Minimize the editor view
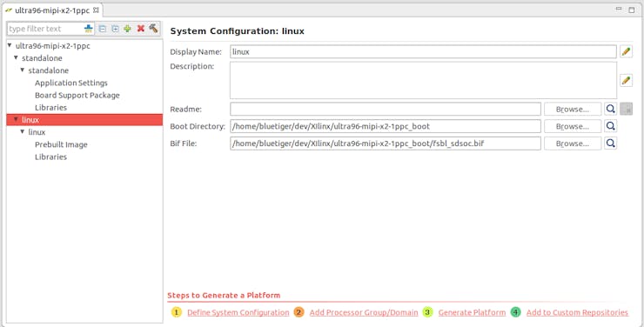The image size is (644, 327). point(619,9)
